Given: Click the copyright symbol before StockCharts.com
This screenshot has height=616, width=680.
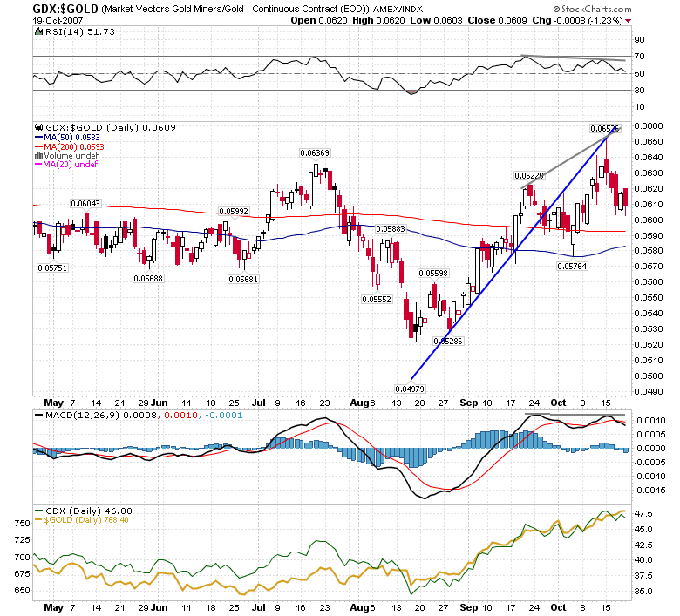Looking at the screenshot, I should coord(556,9).
